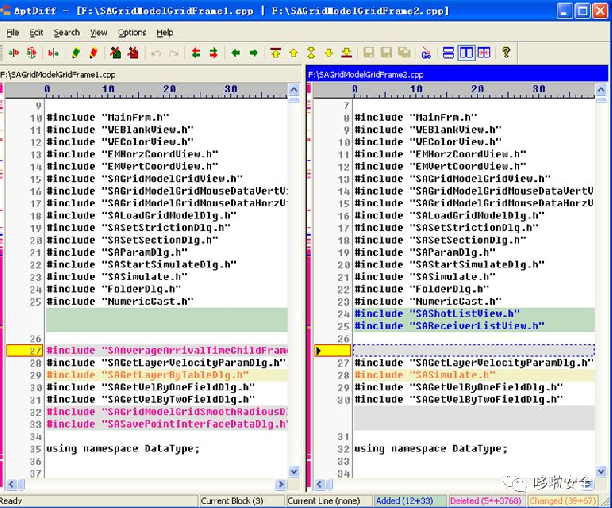
Task: Click the SAReceiverListView.h include line
Action: coord(474,326)
